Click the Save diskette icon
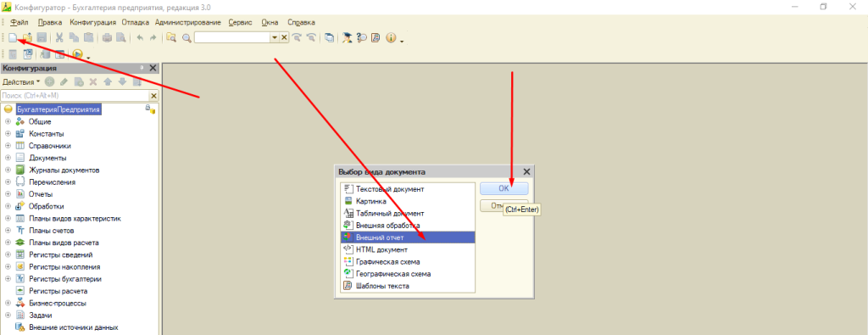This screenshot has width=868, height=335. [x=42, y=37]
